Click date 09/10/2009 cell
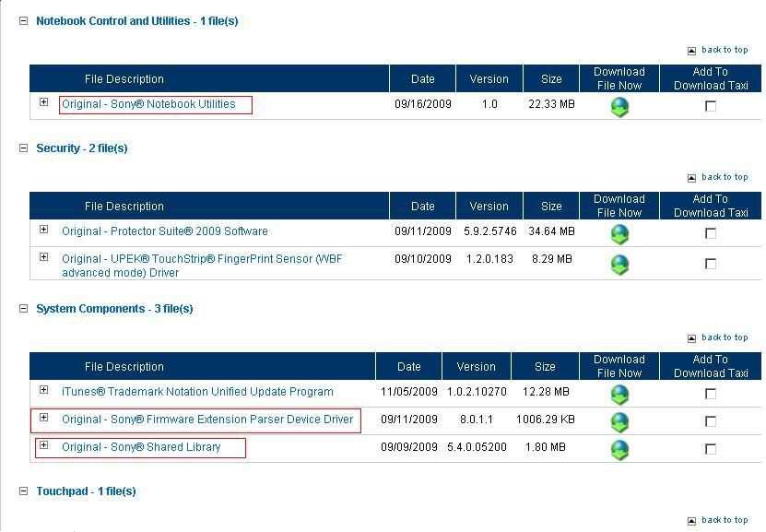Image resolution: width=766 pixels, height=532 pixels. tap(423, 259)
